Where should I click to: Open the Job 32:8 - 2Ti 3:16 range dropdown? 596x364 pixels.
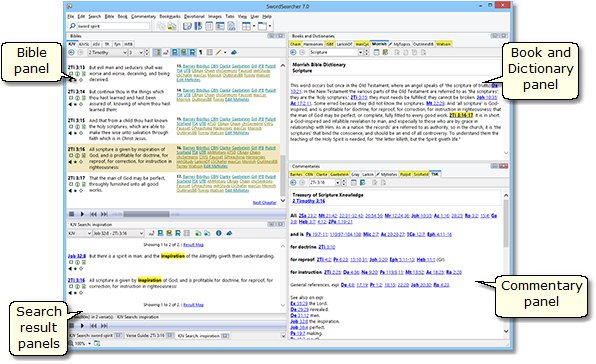(141, 233)
